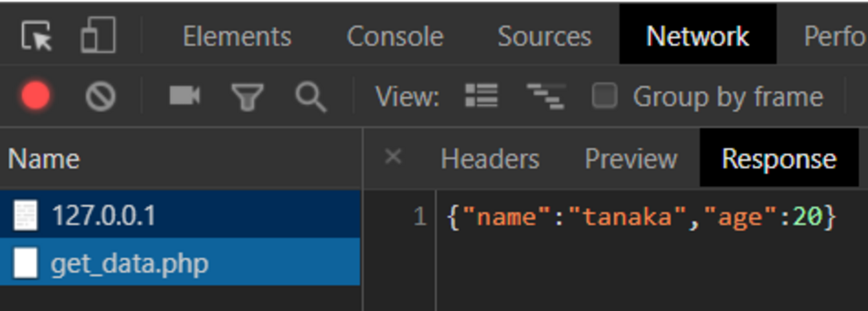Screen dimensions: 868x311
Task: Toggle the device toolbar icon
Action: click(98, 35)
